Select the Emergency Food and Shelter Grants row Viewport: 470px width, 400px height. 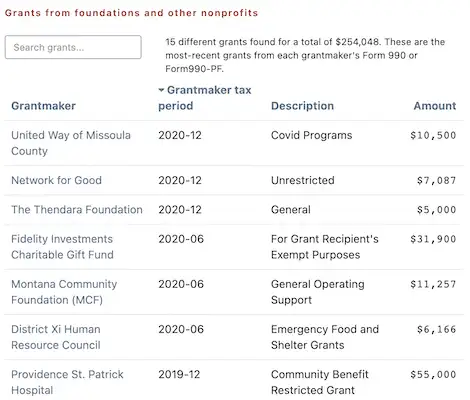click(234, 337)
